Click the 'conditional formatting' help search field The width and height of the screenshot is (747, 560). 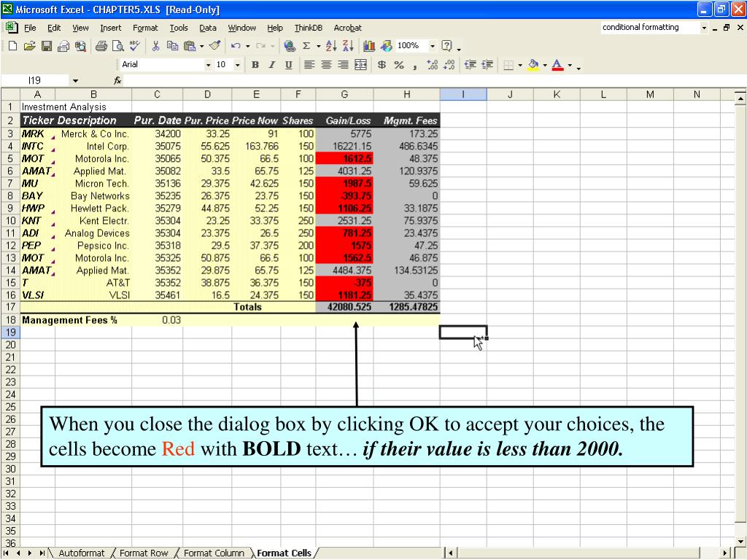(x=650, y=28)
